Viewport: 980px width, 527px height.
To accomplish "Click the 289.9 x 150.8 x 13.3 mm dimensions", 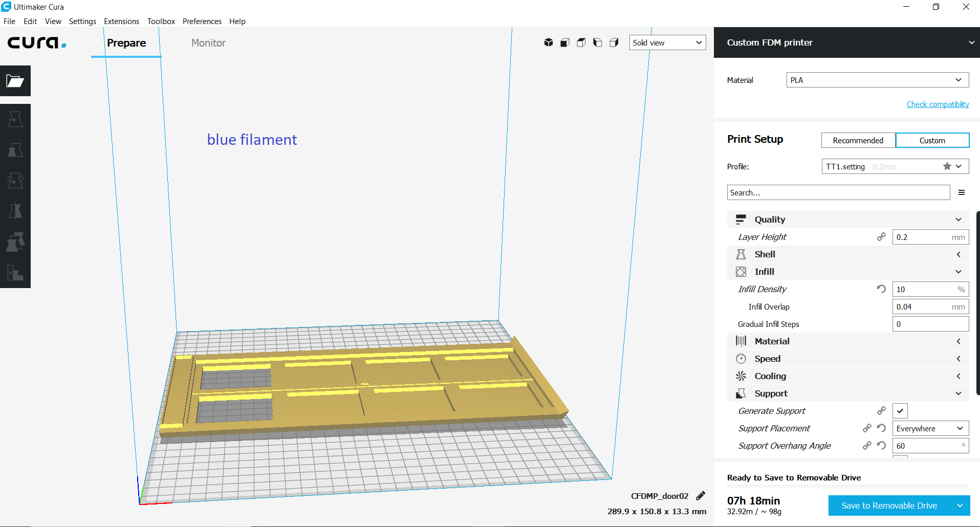I will tap(657, 511).
